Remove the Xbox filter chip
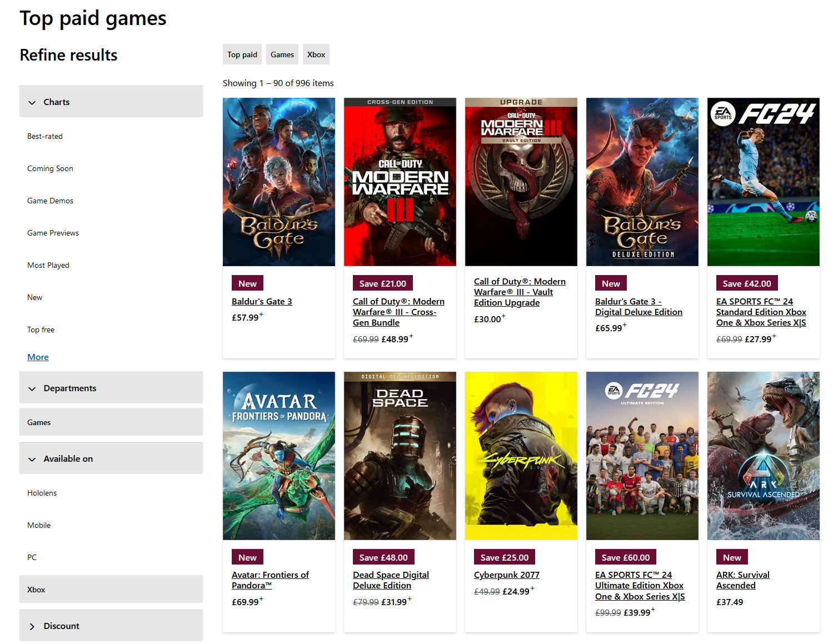This screenshot has height=644, width=838. [316, 54]
